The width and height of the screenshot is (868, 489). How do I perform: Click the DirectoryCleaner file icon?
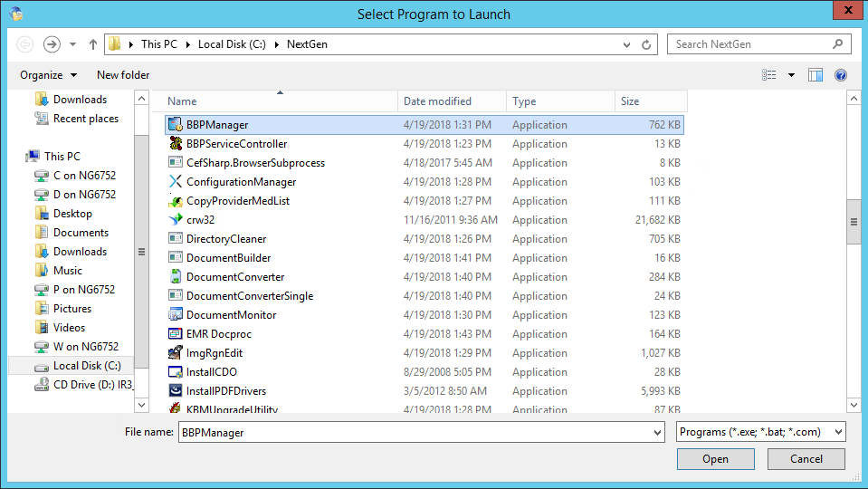(176, 239)
